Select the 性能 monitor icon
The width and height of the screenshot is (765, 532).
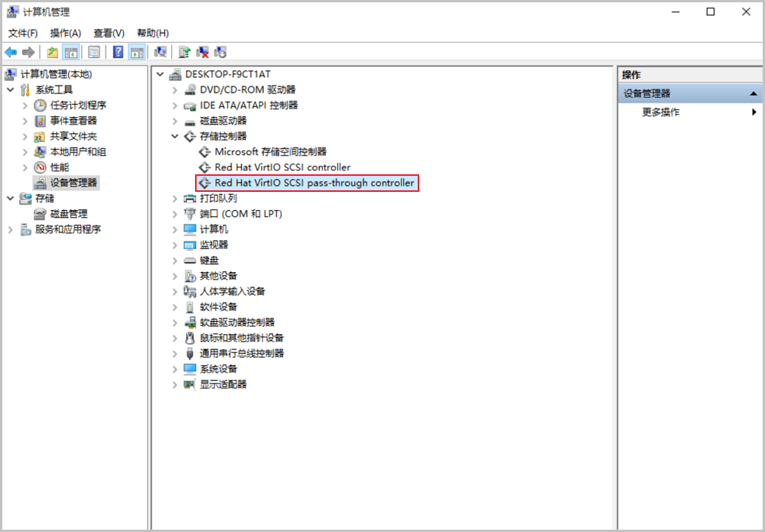tap(40, 167)
